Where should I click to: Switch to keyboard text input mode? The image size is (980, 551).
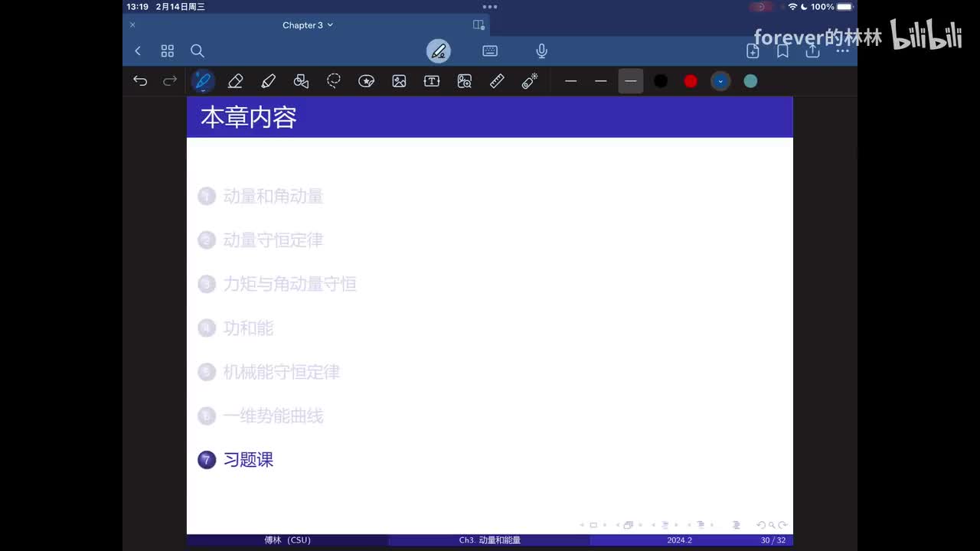click(x=490, y=51)
